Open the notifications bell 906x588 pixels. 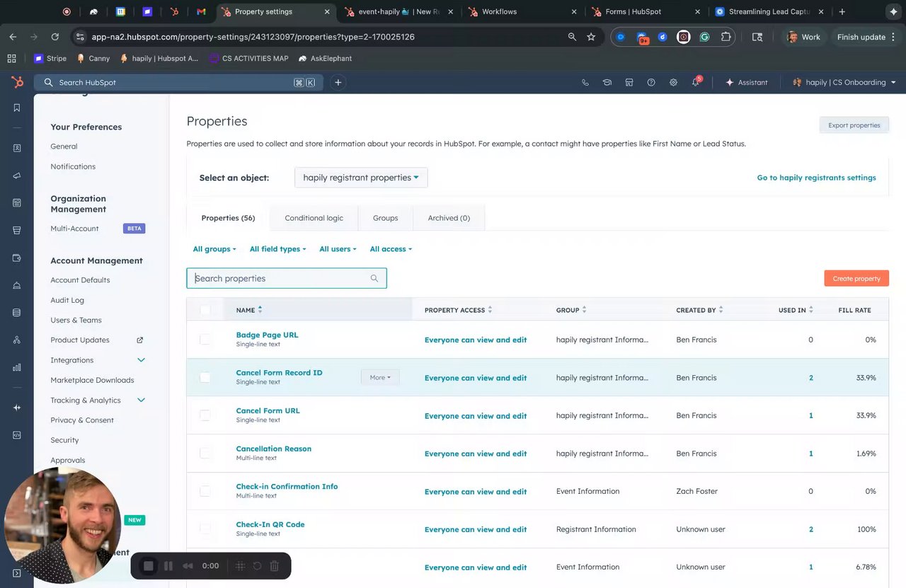click(696, 82)
